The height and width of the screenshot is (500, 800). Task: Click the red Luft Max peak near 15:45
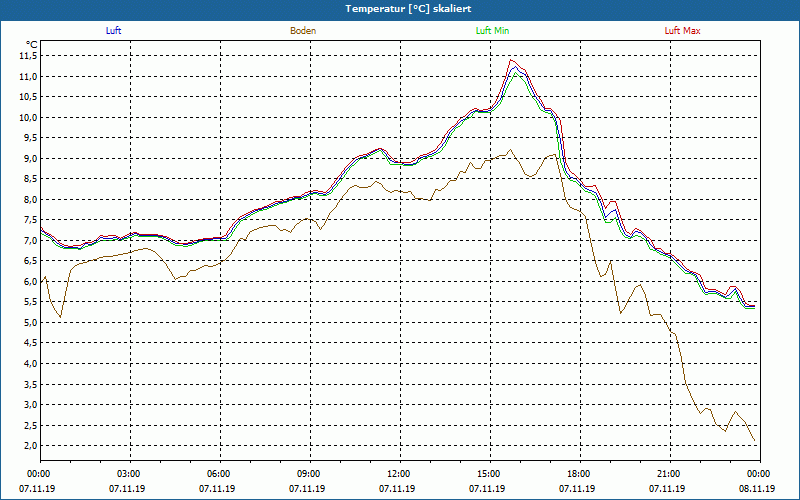point(511,60)
